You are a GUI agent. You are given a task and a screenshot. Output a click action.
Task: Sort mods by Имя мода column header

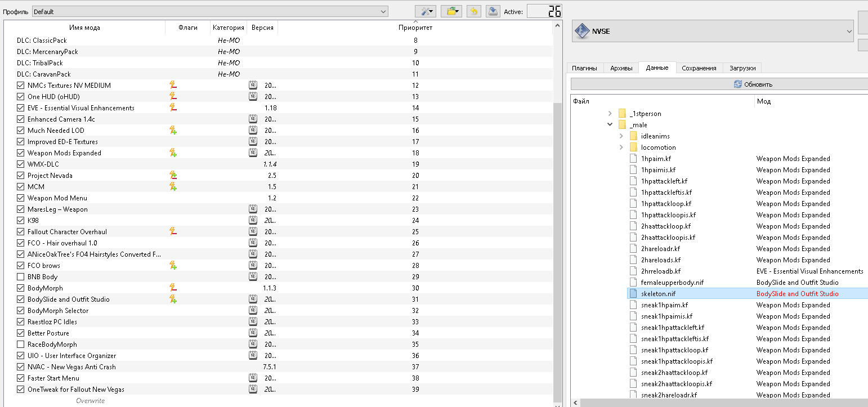(x=84, y=28)
